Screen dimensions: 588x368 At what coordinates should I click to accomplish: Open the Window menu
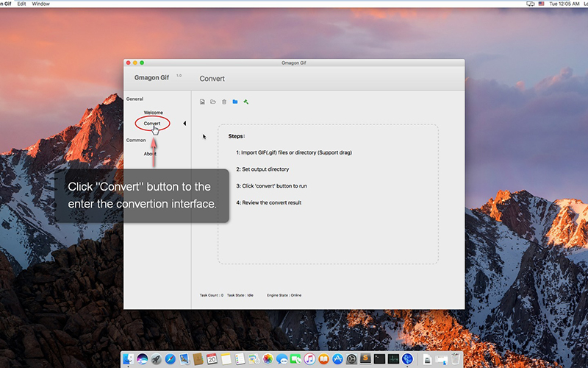(x=41, y=4)
